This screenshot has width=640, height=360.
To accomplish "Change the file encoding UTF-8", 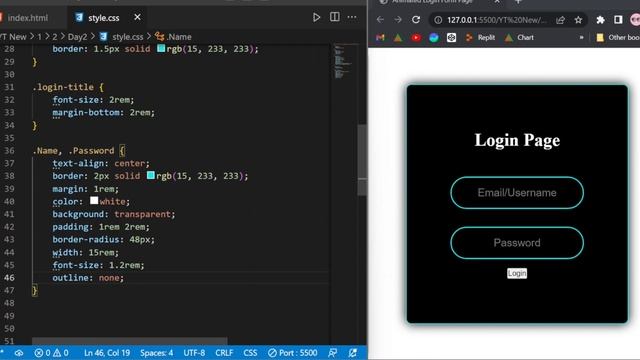I will [194, 353].
